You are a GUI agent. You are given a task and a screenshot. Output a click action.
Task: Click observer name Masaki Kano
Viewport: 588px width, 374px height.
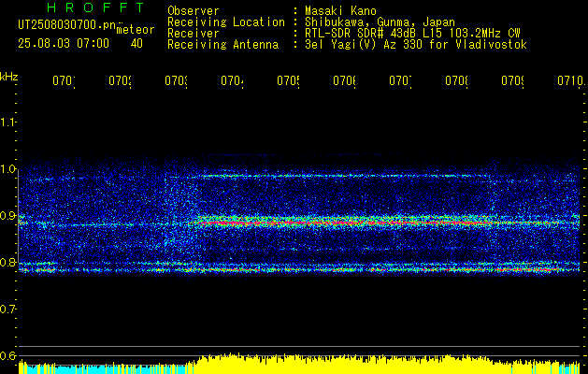point(340,11)
